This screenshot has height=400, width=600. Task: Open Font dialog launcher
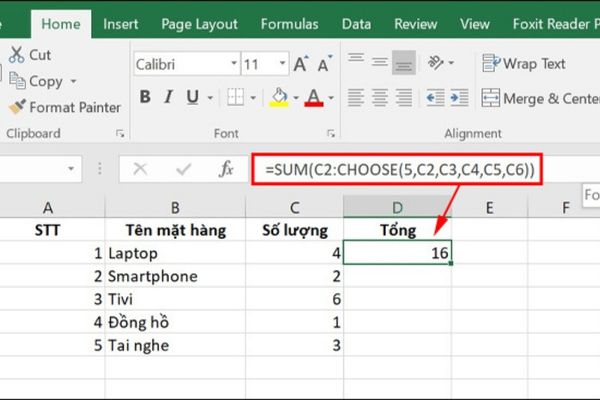(x=331, y=134)
